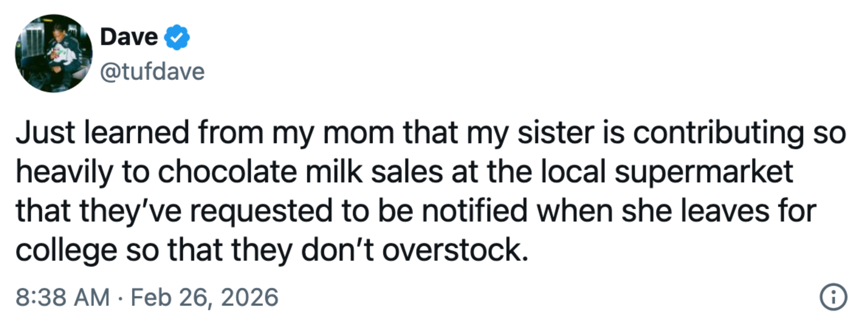Click the word "supermarket" in the tweet
The height and width of the screenshot is (322, 868).
click(x=704, y=173)
